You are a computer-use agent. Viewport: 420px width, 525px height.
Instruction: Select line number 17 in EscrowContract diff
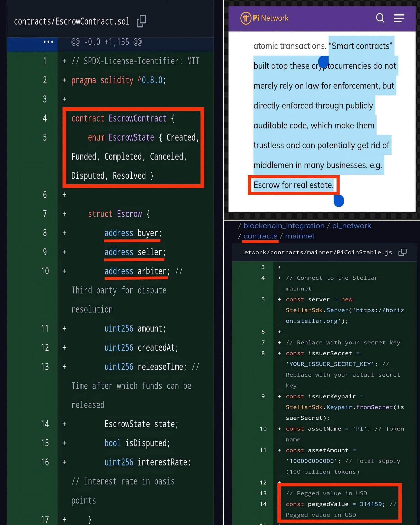[x=45, y=519]
